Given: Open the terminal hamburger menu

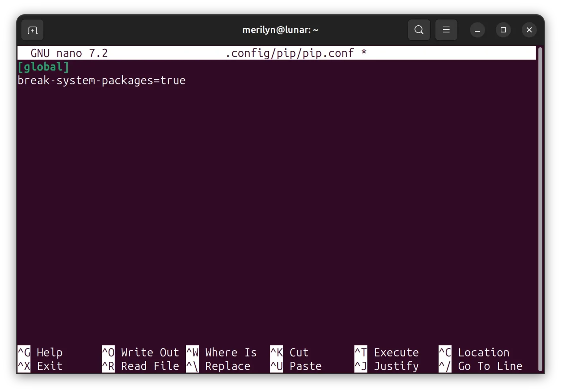Looking at the screenshot, I should 446,30.
